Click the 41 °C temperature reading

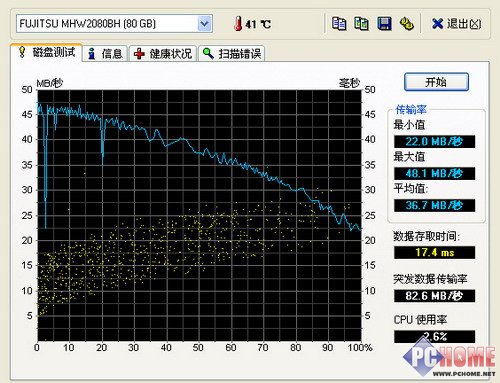pyautogui.click(x=258, y=24)
